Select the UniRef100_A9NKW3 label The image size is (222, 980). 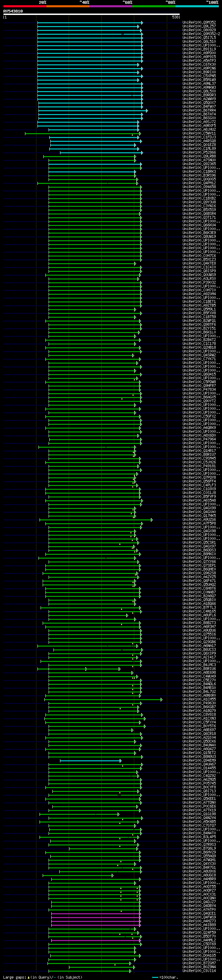click(x=199, y=88)
